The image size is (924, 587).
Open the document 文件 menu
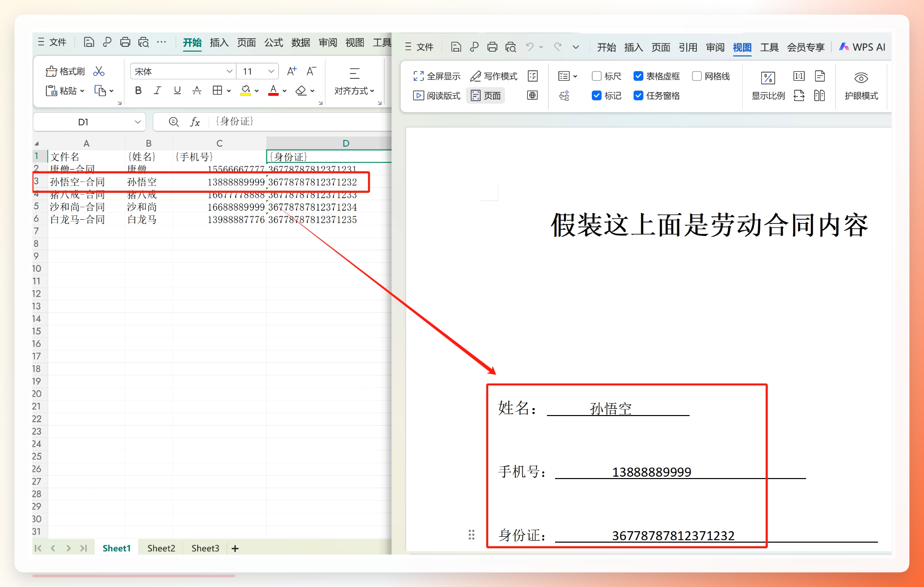pos(419,47)
